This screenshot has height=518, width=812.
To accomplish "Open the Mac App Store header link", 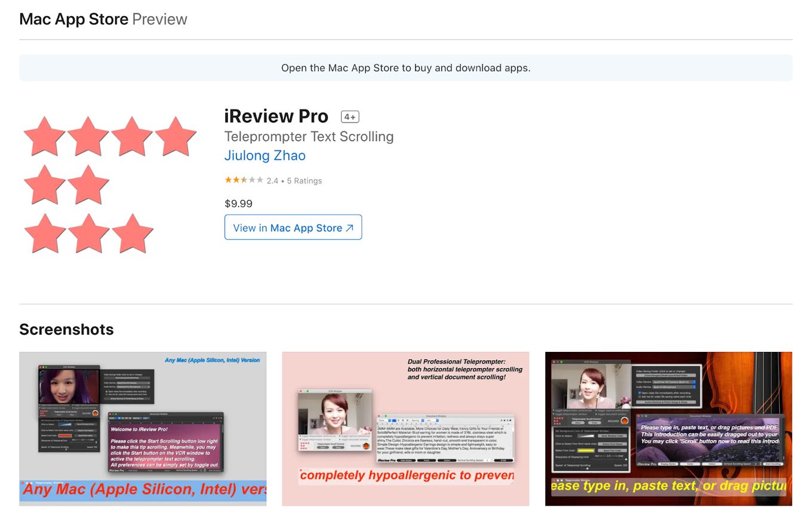I will point(74,19).
